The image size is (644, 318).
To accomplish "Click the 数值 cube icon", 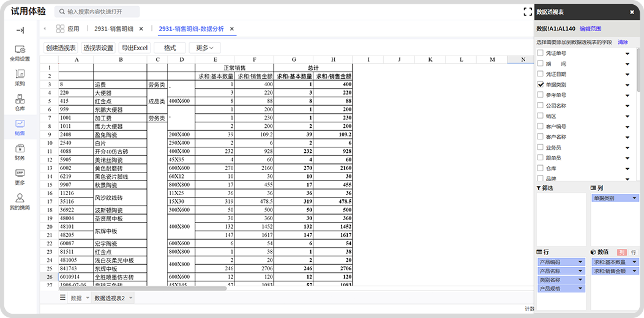I will tap(593, 252).
